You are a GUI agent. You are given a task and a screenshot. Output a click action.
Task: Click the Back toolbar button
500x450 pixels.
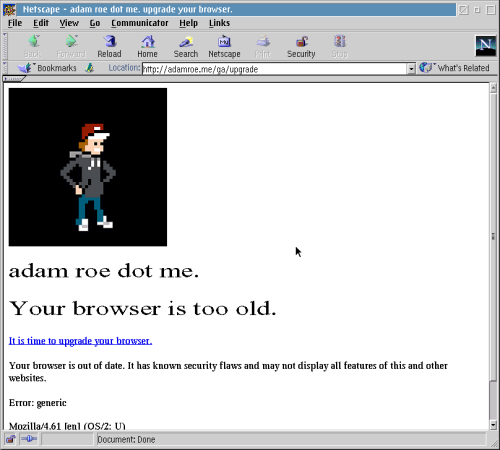[33, 47]
